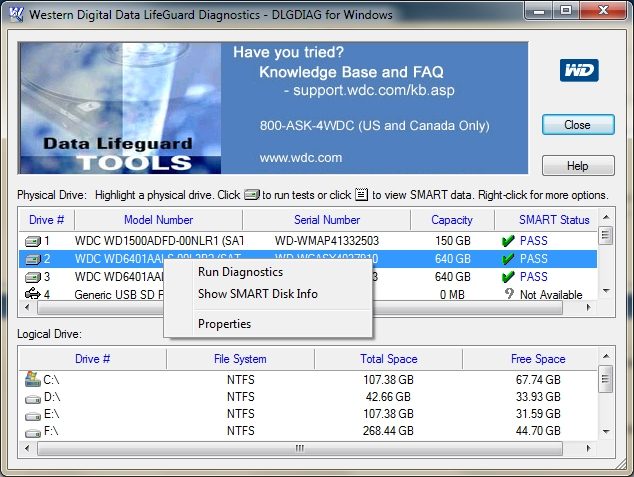Click the 150 GB capacity cell
Viewport: 634px width, 477px height.
(452, 241)
